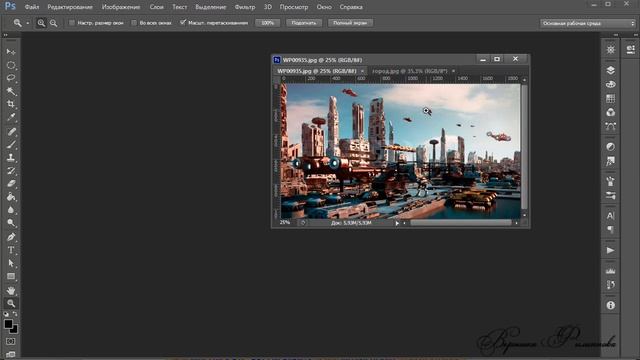Uncheck 'Масшт. перетаскиванием' checkbox

pos(182,22)
